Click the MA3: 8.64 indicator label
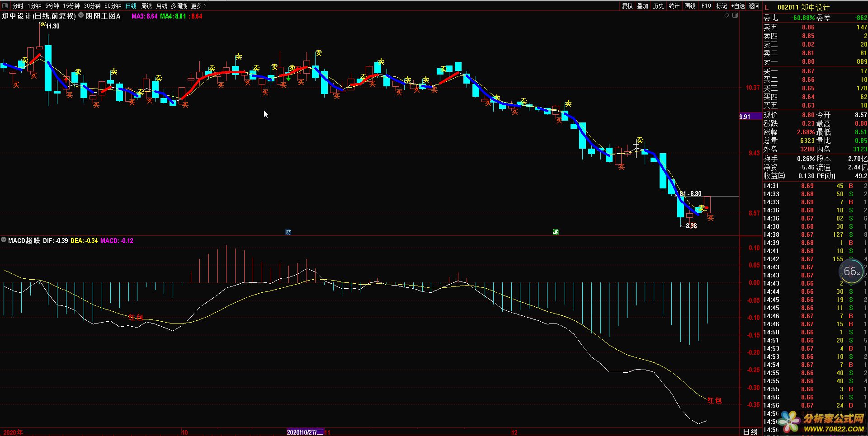The width and height of the screenshot is (868, 436). (144, 16)
